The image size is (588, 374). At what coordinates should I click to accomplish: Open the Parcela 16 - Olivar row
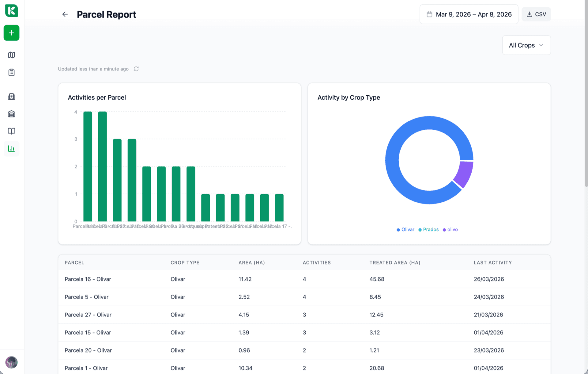pyautogui.click(x=88, y=279)
